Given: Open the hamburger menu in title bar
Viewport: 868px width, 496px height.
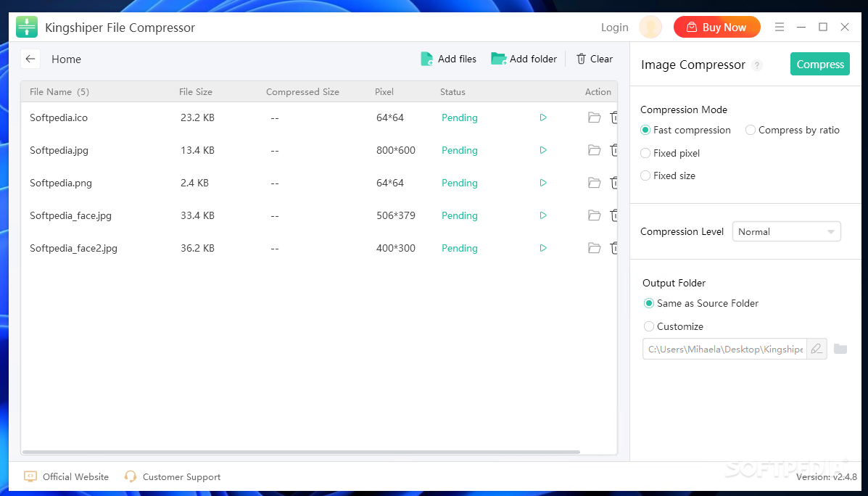Looking at the screenshot, I should pos(780,27).
